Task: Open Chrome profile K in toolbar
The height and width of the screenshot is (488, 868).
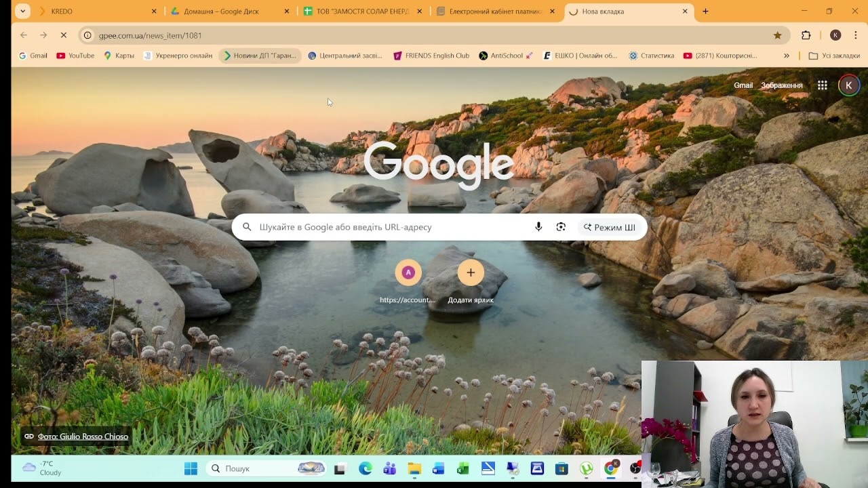Action: 835,35
